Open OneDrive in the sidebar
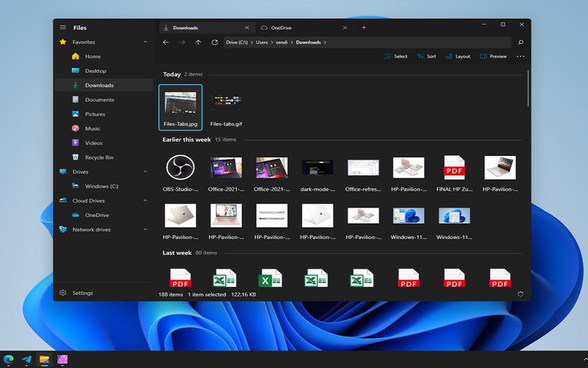 tap(104, 215)
